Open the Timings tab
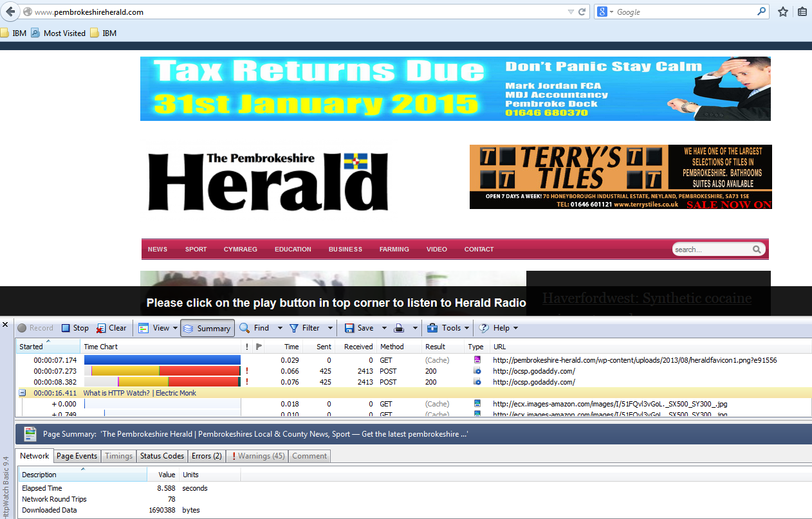Screen dimensions: 812x519 tap(118, 456)
